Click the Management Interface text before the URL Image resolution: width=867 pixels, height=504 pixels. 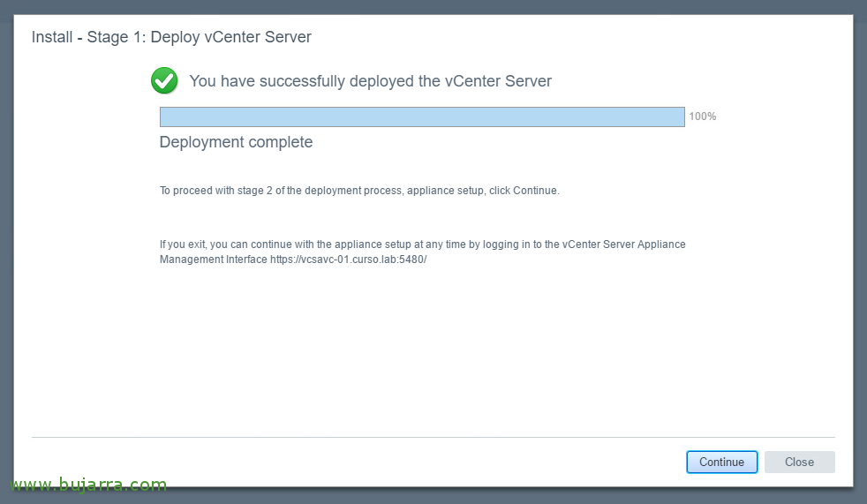[214, 260]
